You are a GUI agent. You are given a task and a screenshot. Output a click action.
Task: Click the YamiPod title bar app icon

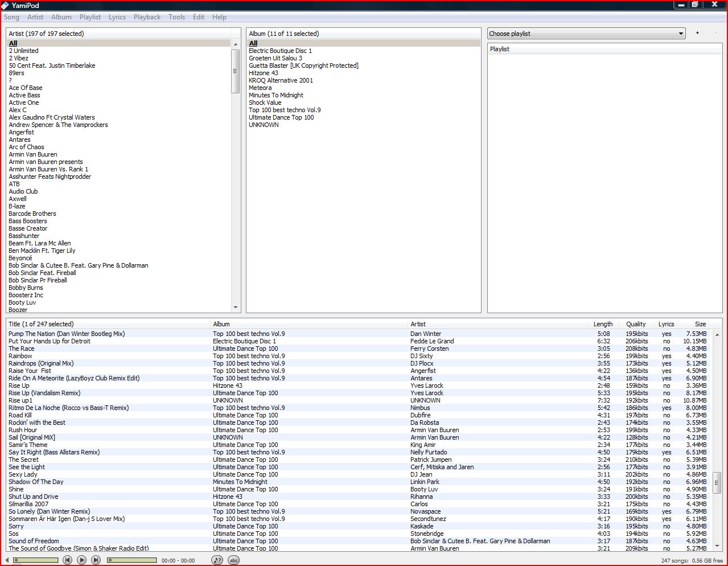(5, 5)
